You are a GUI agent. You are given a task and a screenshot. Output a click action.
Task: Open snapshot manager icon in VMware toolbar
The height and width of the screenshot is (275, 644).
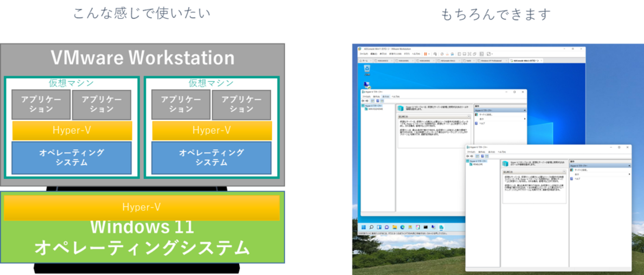pos(452,54)
